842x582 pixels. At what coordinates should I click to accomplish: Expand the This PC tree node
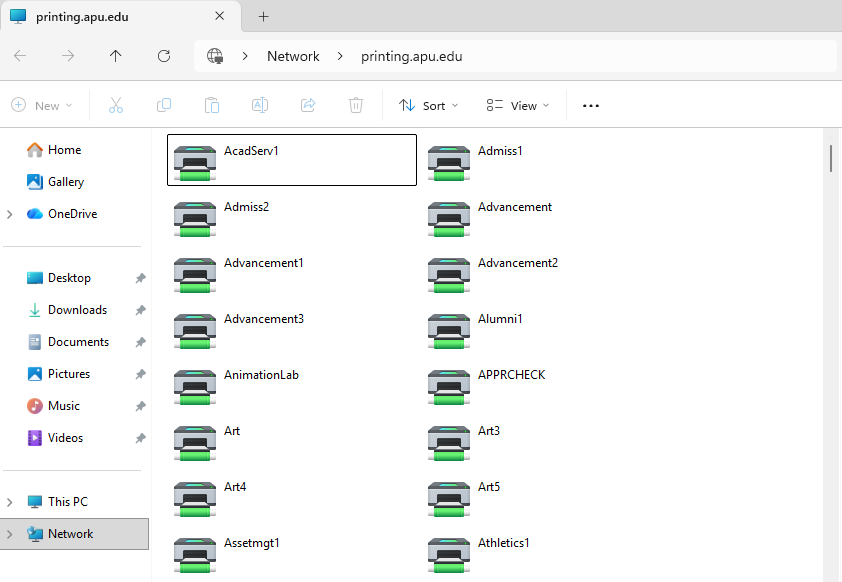pyautogui.click(x=10, y=502)
